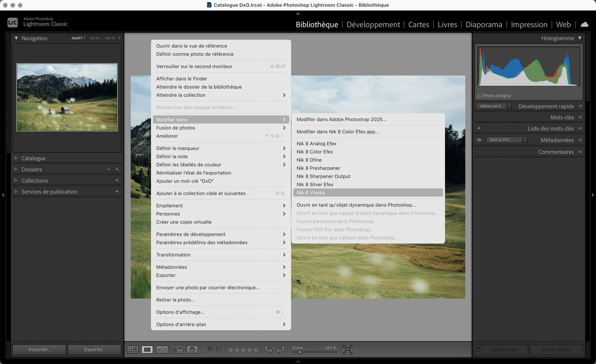Click the face region draw tool icon
Screen dimensions: 596x364
[348, 349]
